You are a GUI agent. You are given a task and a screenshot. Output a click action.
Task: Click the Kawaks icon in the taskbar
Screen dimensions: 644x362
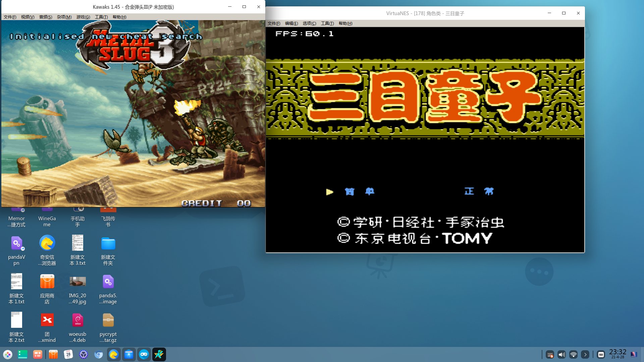[159, 355]
